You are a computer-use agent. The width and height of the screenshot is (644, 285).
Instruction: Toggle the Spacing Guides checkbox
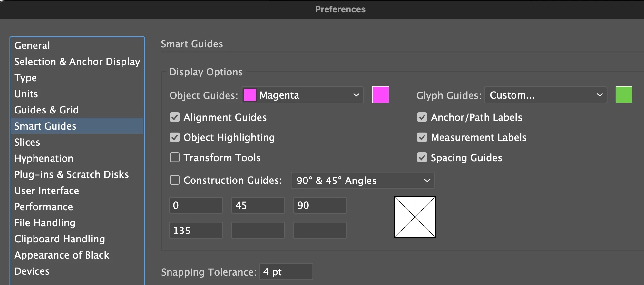click(x=422, y=158)
